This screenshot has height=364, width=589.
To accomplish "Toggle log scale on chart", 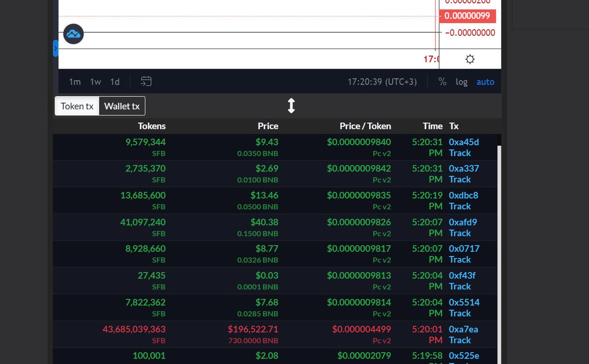I will (x=461, y=82).
